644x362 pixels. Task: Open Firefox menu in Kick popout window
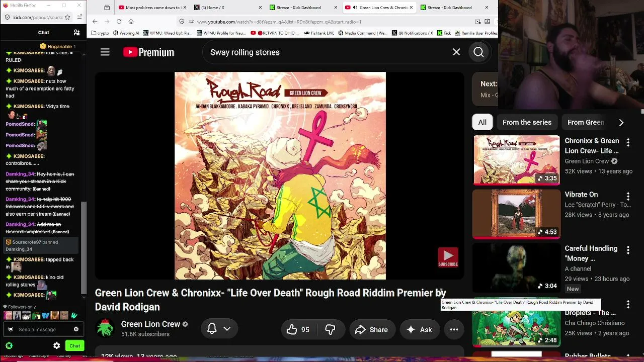click(x=79, y=17)
